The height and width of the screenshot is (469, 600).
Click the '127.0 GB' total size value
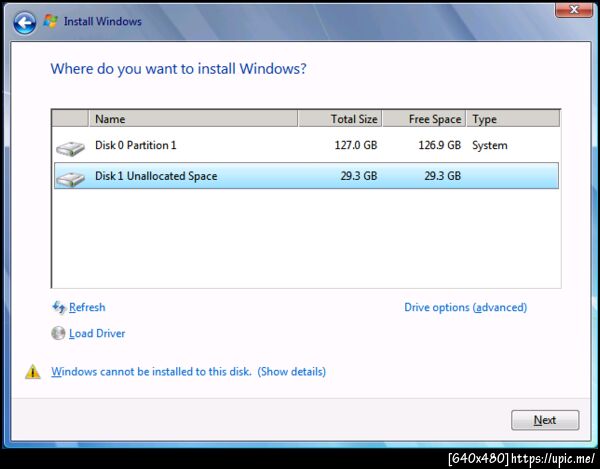[356, 145]
